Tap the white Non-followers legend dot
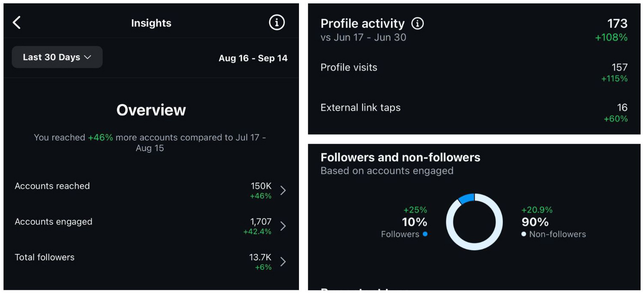644x294 pixels. point(524,234)
